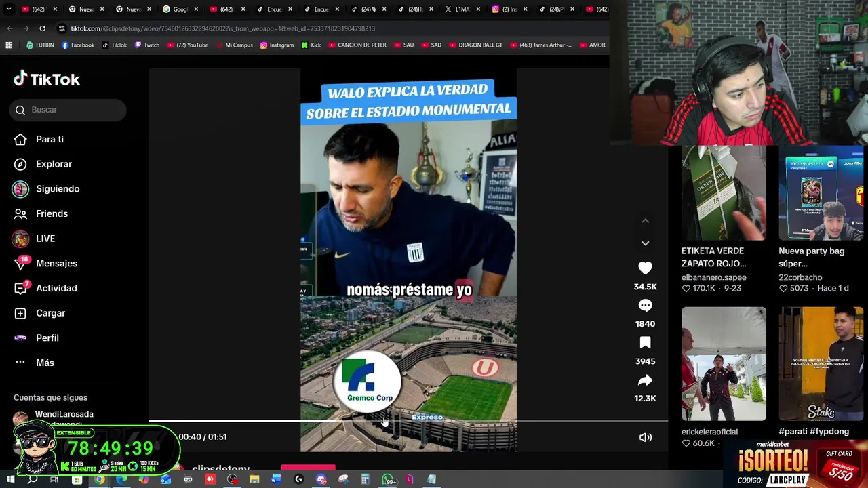Open the Twitch bookmark

pos(147,45)
